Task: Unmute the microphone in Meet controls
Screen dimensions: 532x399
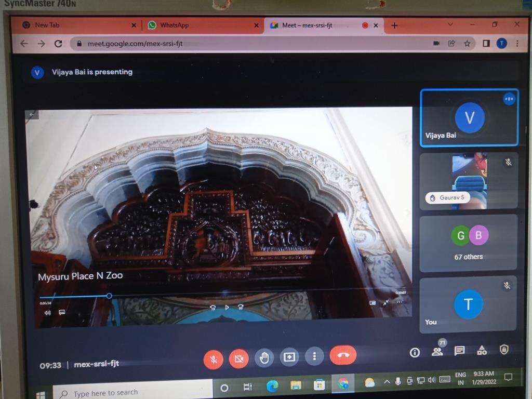Action: tap(214, 359)
